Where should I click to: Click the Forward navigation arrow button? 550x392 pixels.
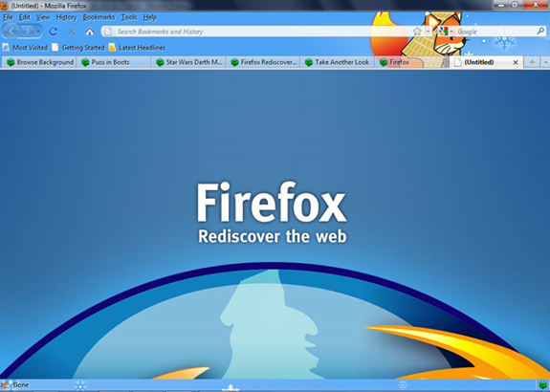[x=28, y=32]
